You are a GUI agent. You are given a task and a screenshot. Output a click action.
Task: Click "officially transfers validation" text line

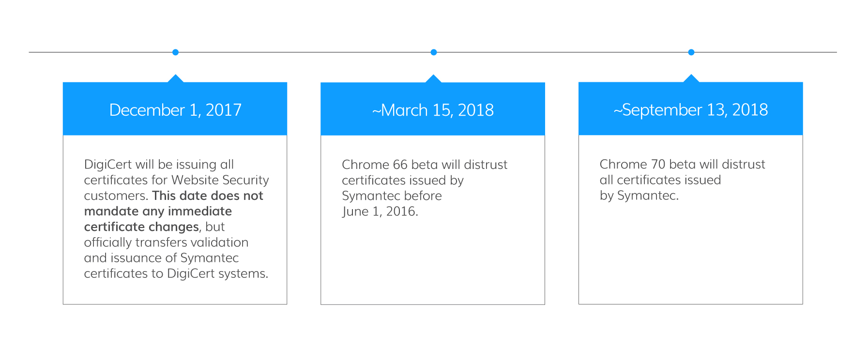[166, 242]
